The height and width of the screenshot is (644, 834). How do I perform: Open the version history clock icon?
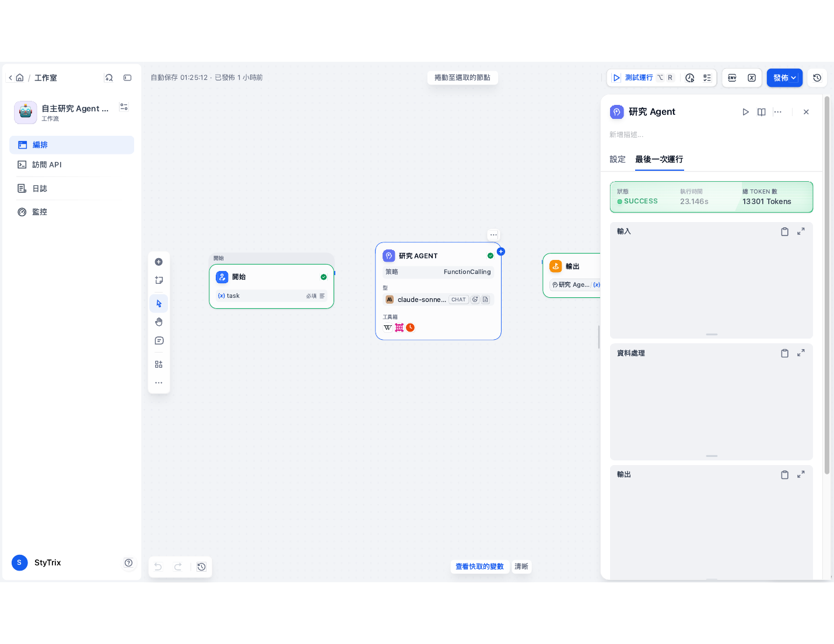[x=817, y=78]
